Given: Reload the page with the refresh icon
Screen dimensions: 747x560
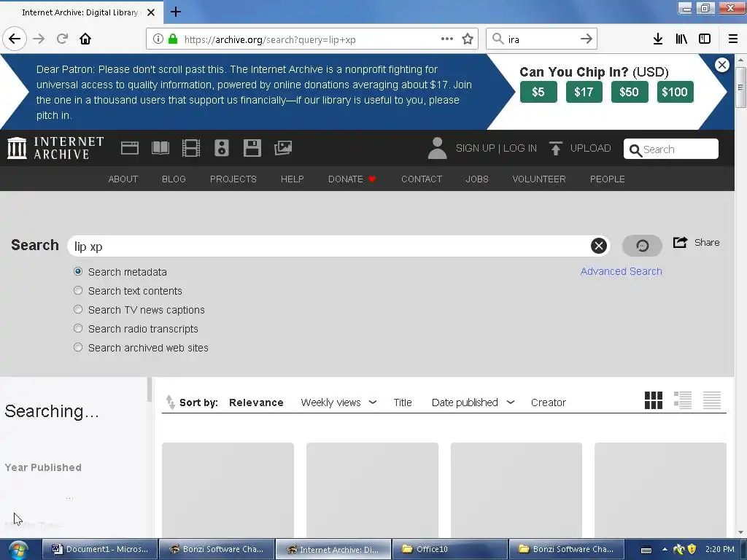Looking at the screenshot, I should coord(62,39).
